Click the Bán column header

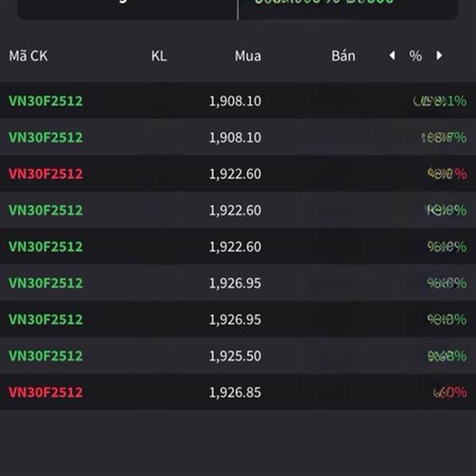pos(343,56)
